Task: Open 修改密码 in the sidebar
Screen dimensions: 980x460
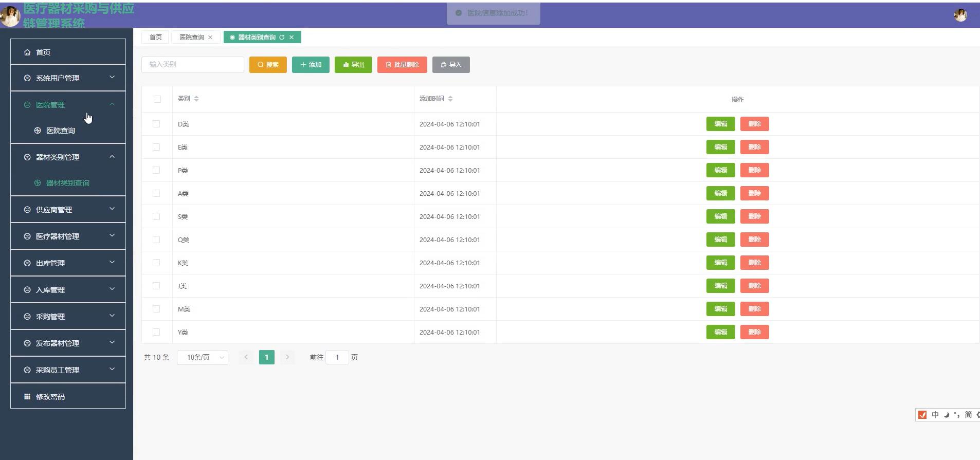Action: pos(68,397)
